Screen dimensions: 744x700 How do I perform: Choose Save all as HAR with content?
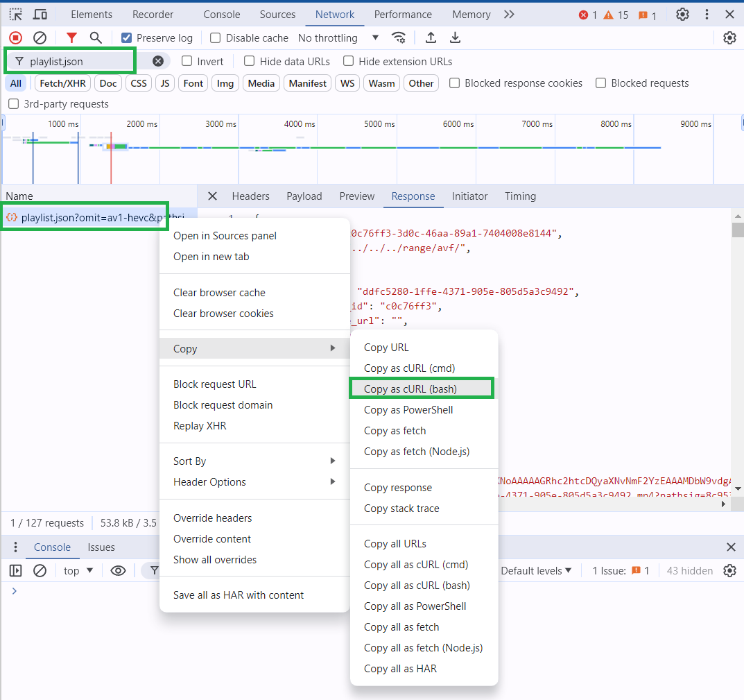pos(254,595)
